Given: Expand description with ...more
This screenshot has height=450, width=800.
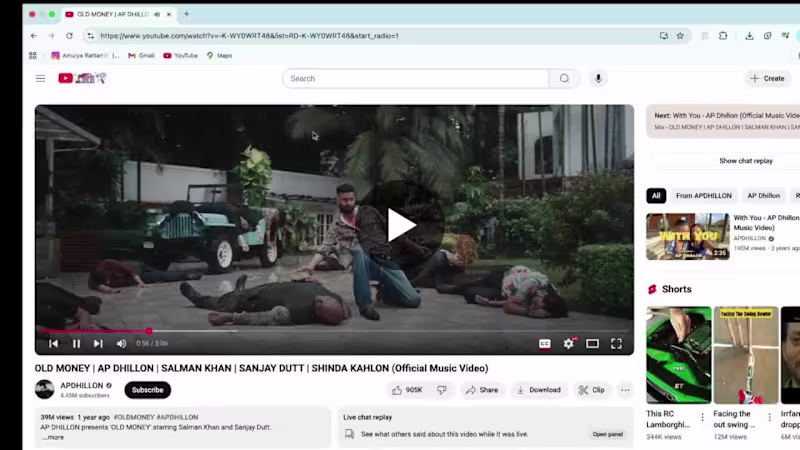Looking at the screenshot, I should pos(53,437).
